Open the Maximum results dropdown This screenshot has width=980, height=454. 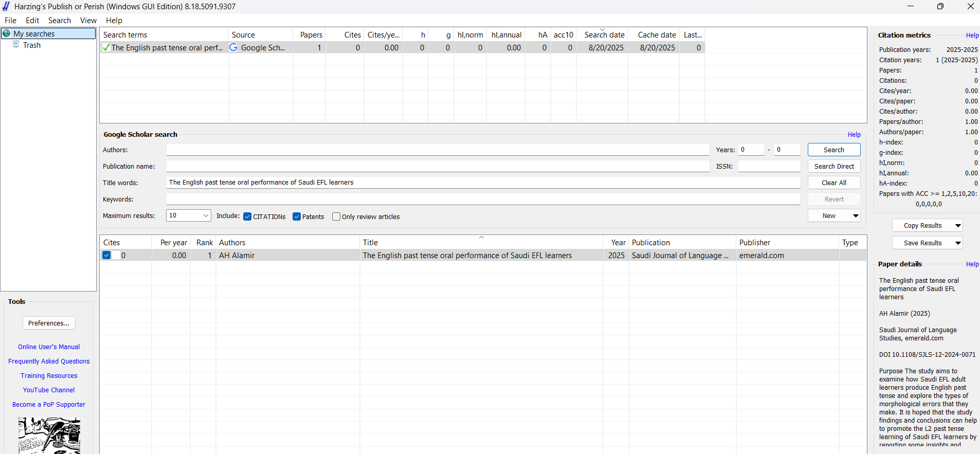click(206, 215)
